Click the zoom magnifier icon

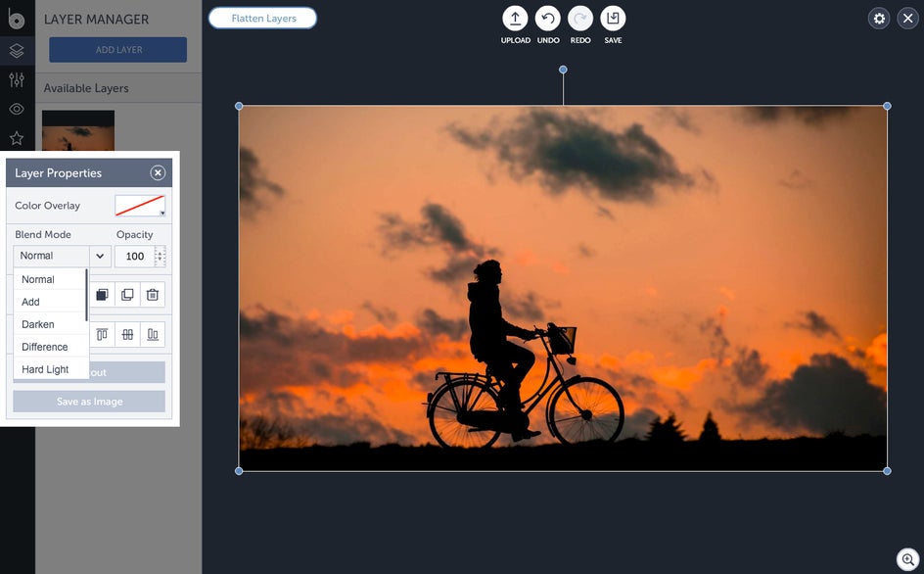point(907,558)
